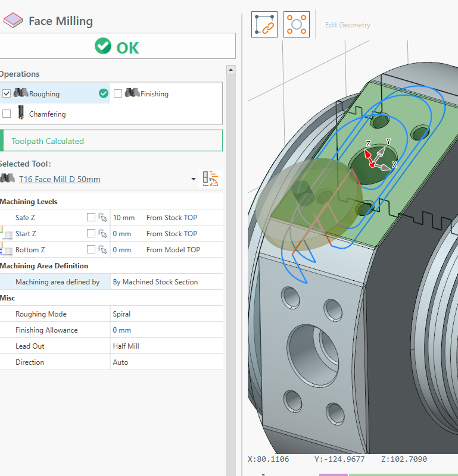This screenshot has width=458, height=476.
Task: Enable the Chamfering operation checkbox
Action: coord(7,114)
